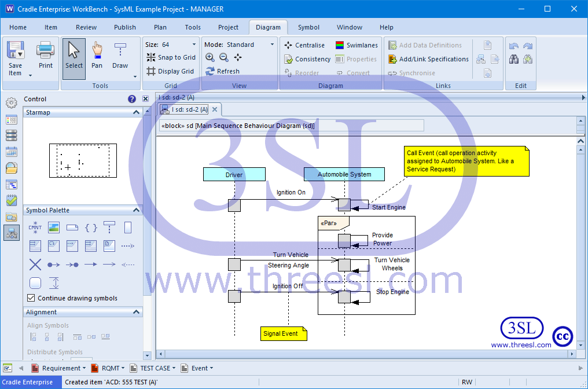Open the Mode Standard dropdown

pyautogui.click(x=250, y=44)
